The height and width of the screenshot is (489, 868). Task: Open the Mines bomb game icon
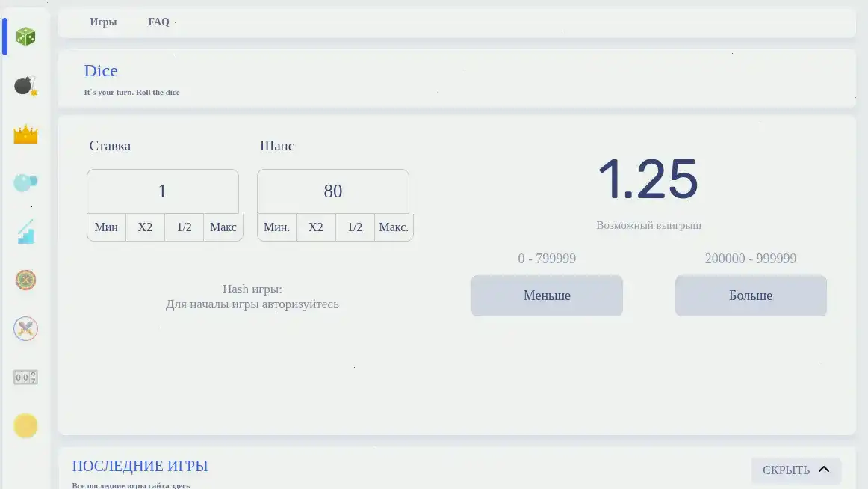[x=25, y=84]
